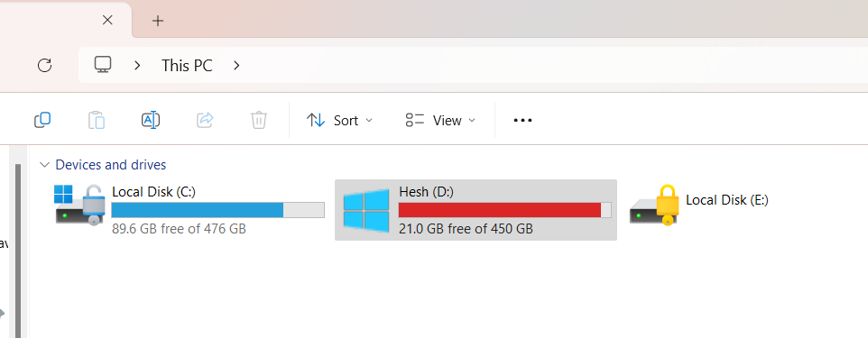Open the See more three-dots menu

tap(522, 120)
